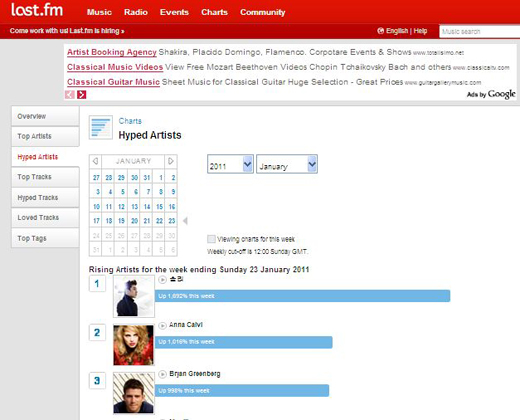
Task: Click the Charts section icon beside Hyped Artists
Action: point(100,127)
